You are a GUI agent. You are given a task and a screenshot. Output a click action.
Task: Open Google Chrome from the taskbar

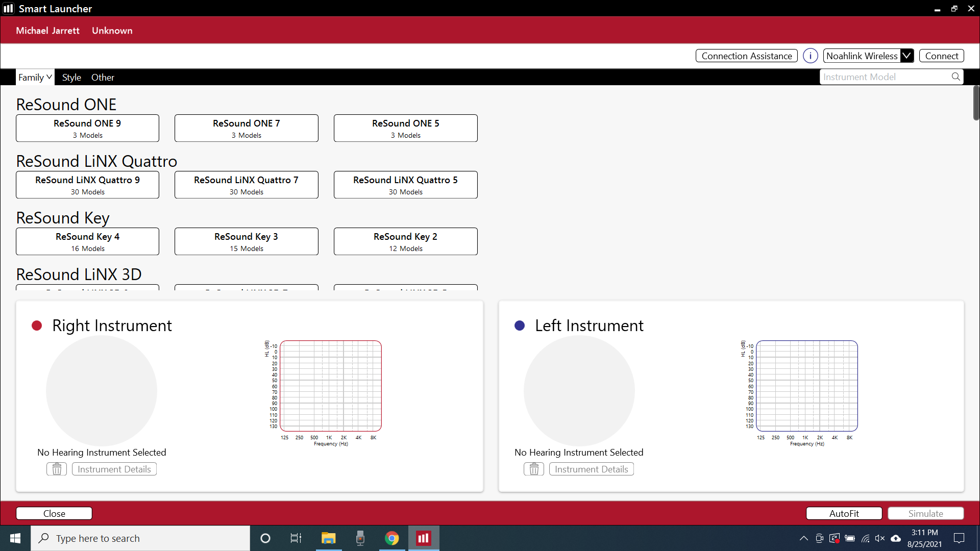click(x=391, y=538)
